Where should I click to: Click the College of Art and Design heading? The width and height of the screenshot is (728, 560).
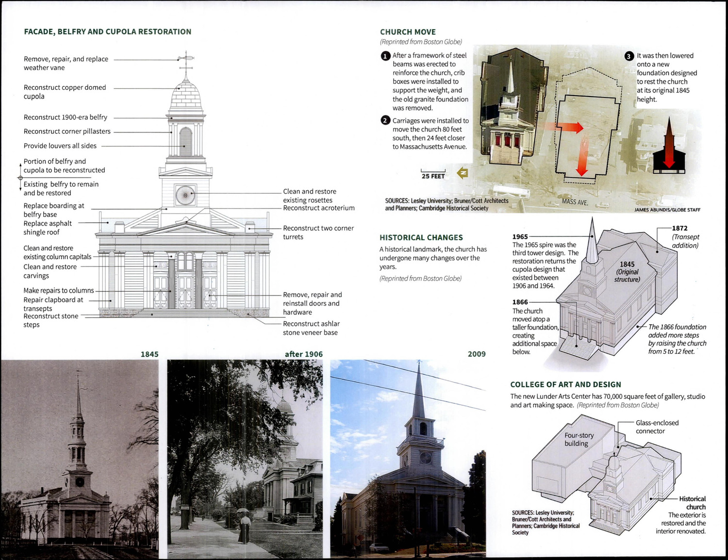pos(565,384)
